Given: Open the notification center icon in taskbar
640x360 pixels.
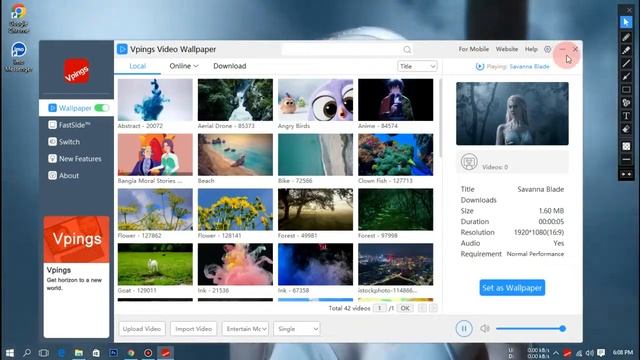Looking at the screenshot, I should (601, 353).
